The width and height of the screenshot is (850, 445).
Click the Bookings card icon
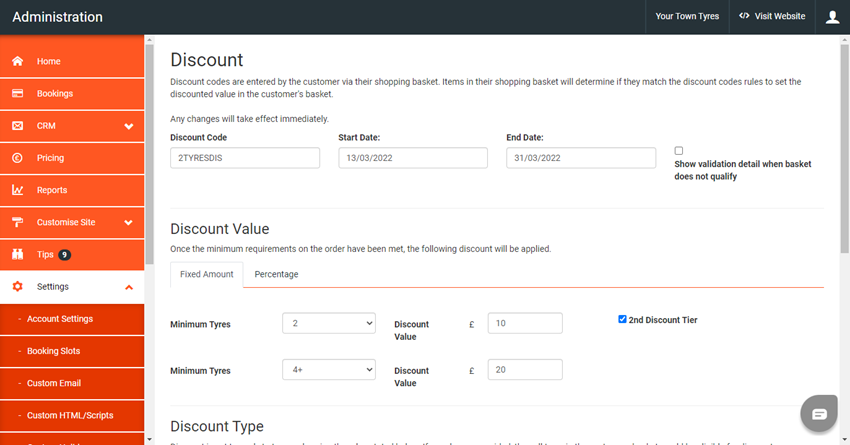point(18,93)
